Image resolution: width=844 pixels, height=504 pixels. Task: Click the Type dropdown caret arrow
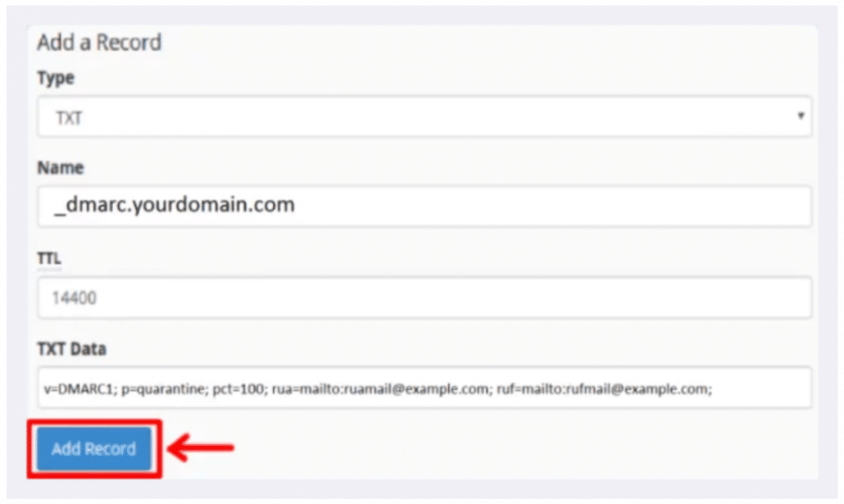801,116
